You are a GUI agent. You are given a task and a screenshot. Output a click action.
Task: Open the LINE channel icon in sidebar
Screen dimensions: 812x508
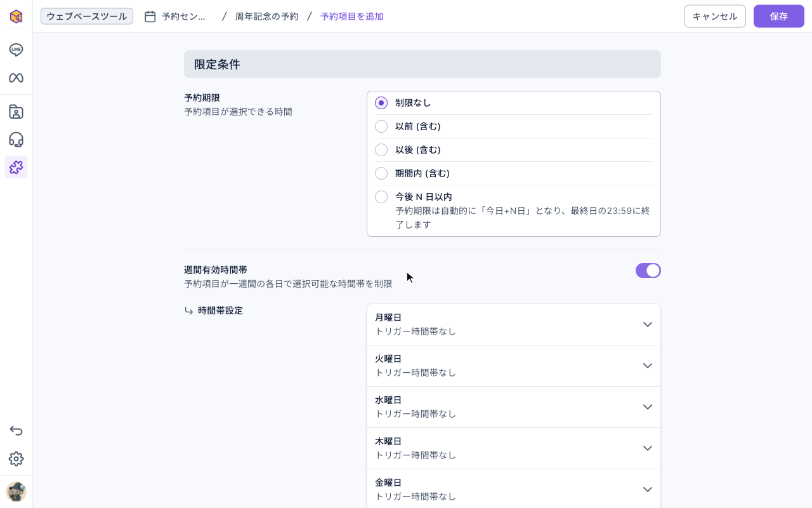click(x=16, y=50)
